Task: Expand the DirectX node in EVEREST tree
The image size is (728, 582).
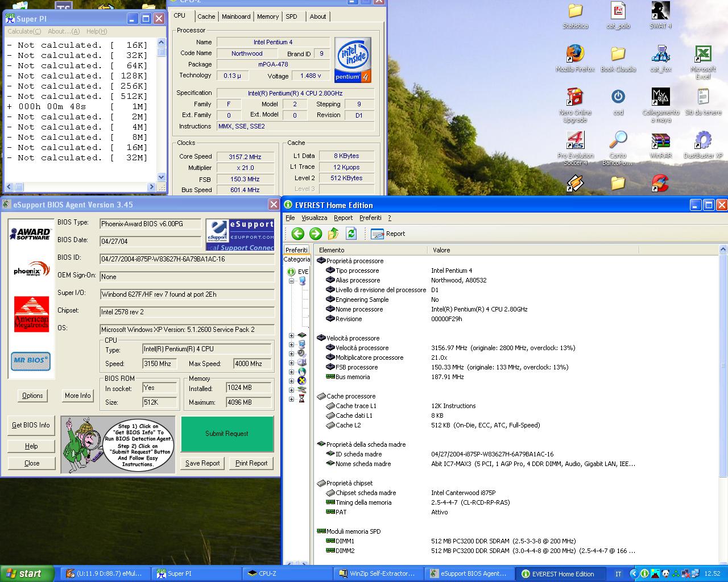Action: 291,381
